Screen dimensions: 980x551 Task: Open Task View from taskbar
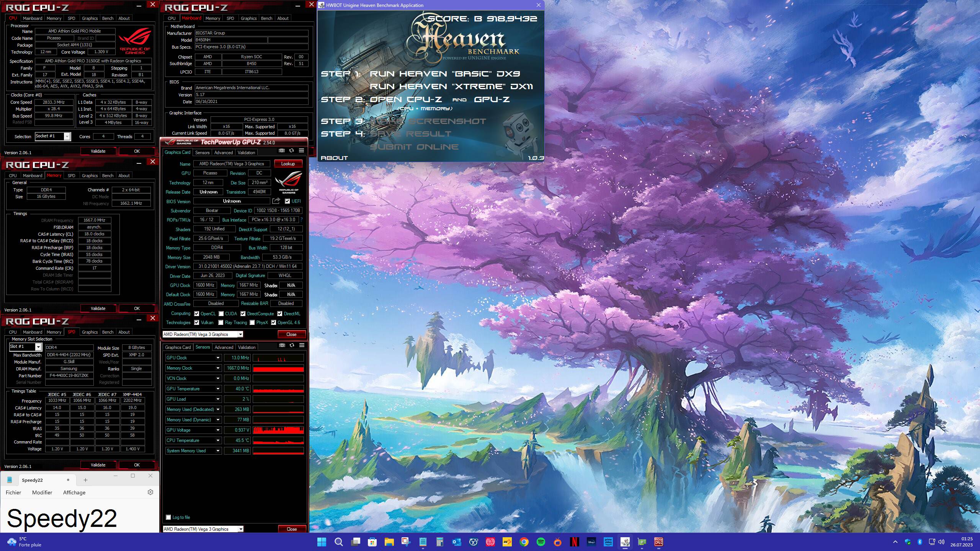(356, 542)
